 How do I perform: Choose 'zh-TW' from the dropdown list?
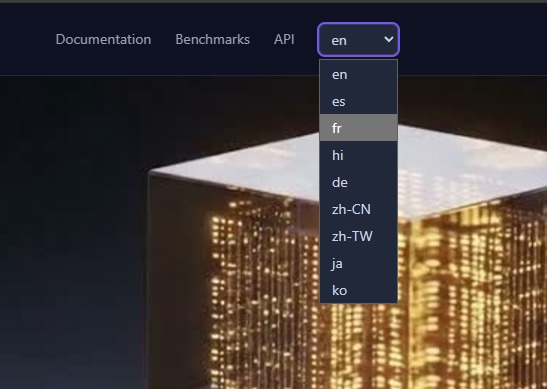point(359,236)
